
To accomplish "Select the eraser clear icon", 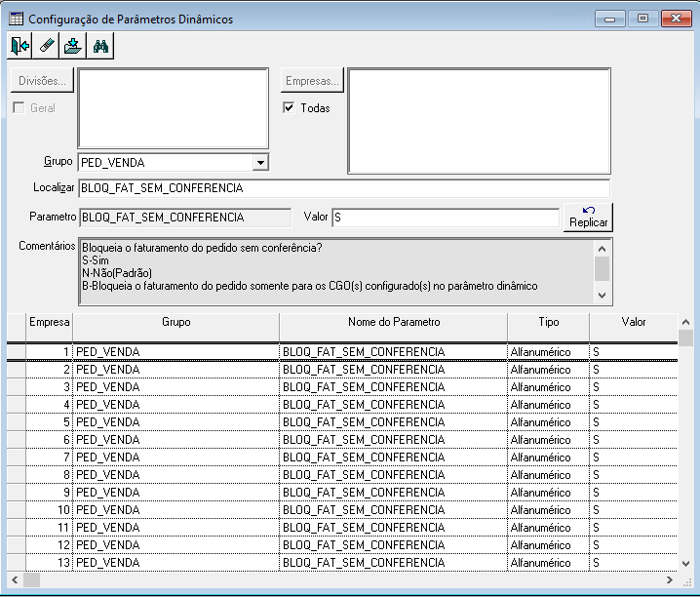I will (x=47, y=46).
